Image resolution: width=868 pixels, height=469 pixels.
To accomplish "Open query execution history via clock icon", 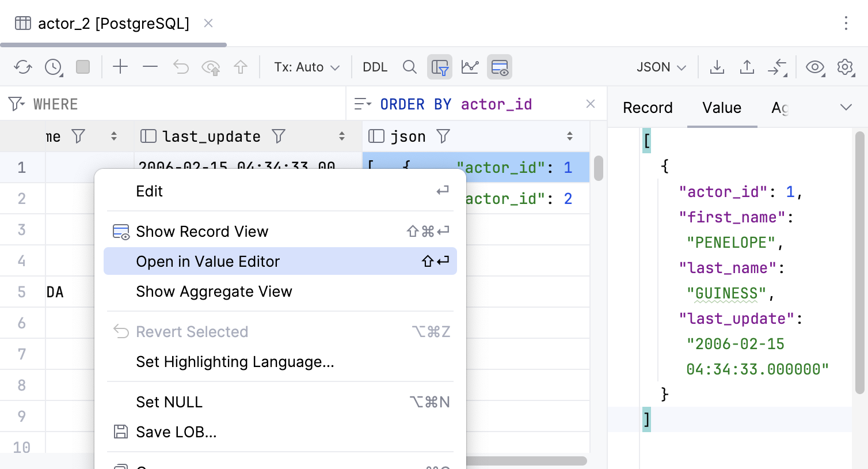I will point(53,67).
